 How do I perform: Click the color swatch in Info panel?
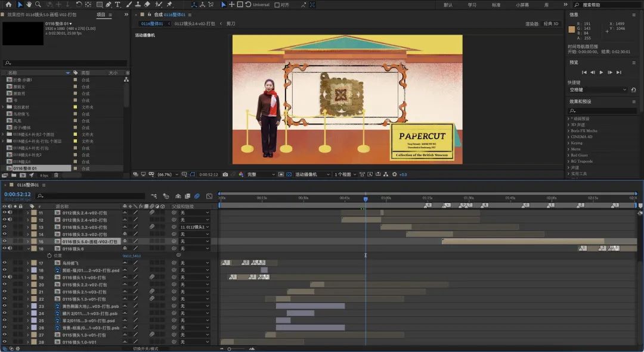(x=572, y=29)
